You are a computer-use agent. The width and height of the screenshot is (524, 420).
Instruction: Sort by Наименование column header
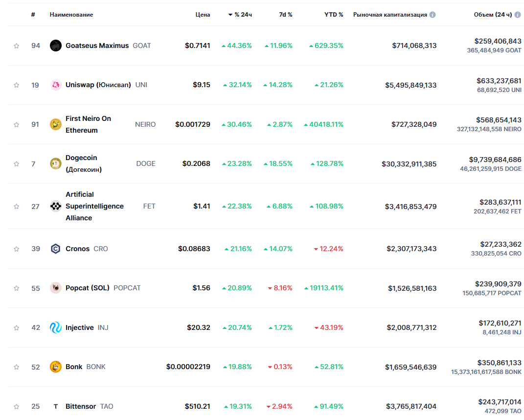pos(71,15)
